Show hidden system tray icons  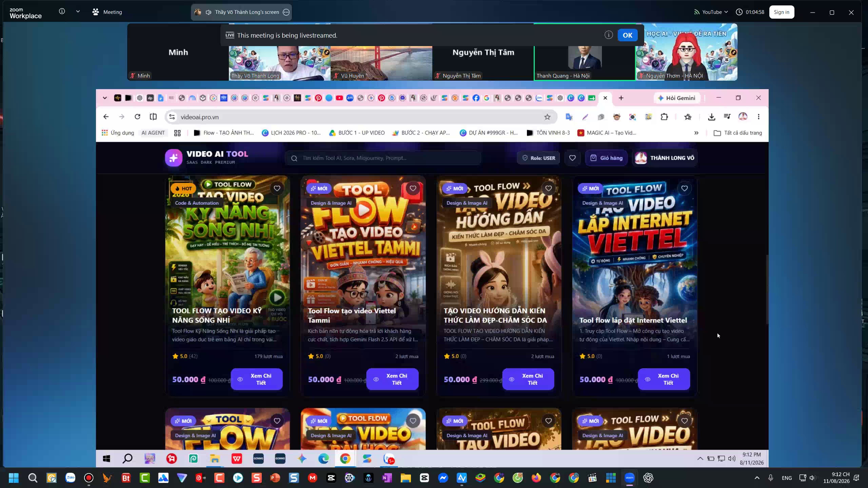tap(757, 478)
